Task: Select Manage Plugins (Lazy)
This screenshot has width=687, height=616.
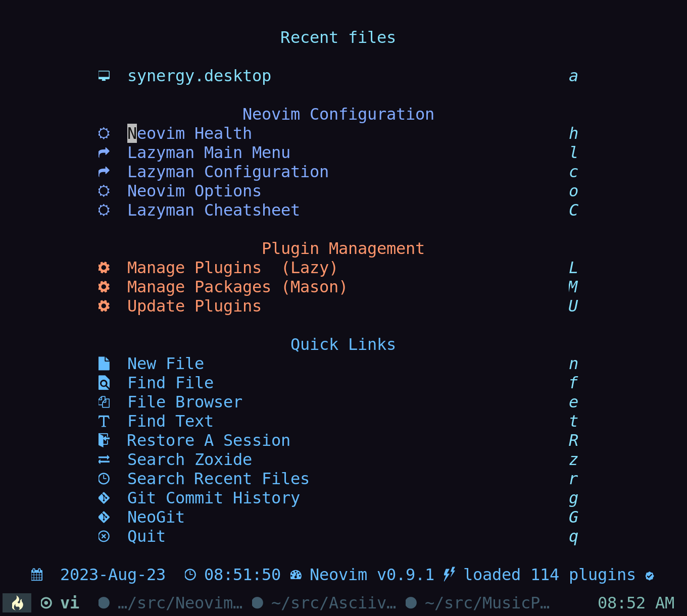Action: pyautogui.click(x=232, y=268)
